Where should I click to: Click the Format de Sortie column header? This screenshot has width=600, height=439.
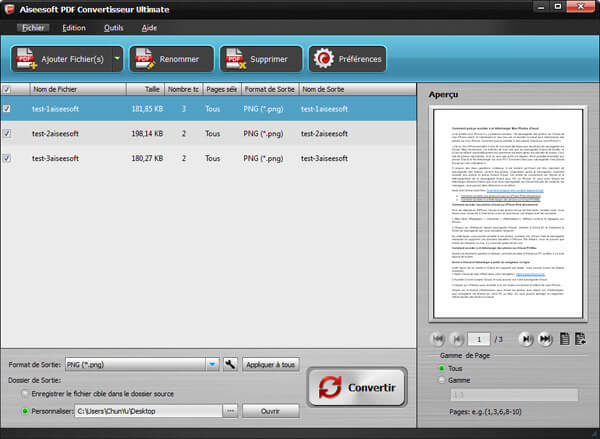270,89
